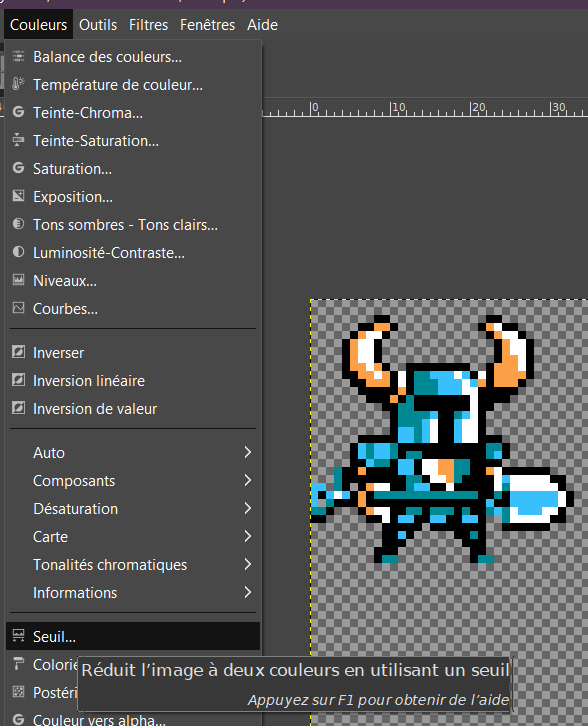Click the Inversion linéaire icon
The image size is (588, 726).
click(x=19, y=380)
